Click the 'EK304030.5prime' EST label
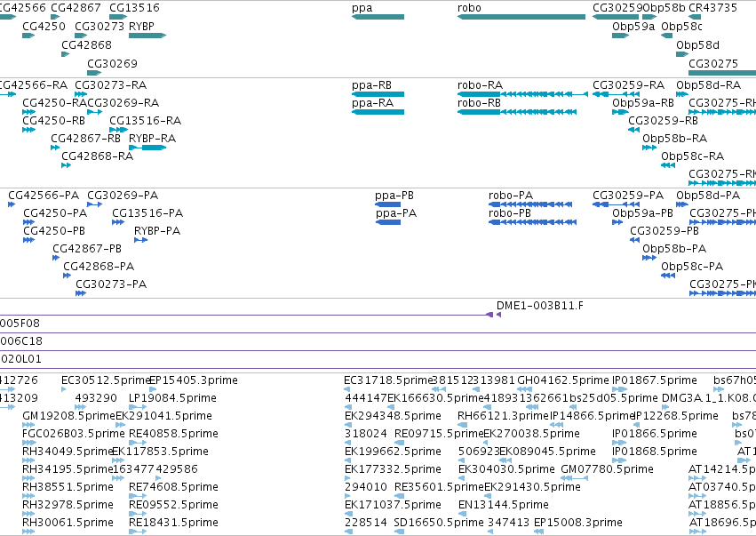756x536 pixels. pyautogui.click(x=506, y=469)
